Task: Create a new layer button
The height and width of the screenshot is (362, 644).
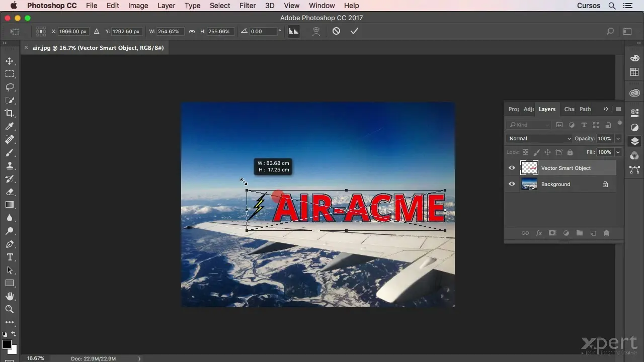Action: tap(593, 233)
